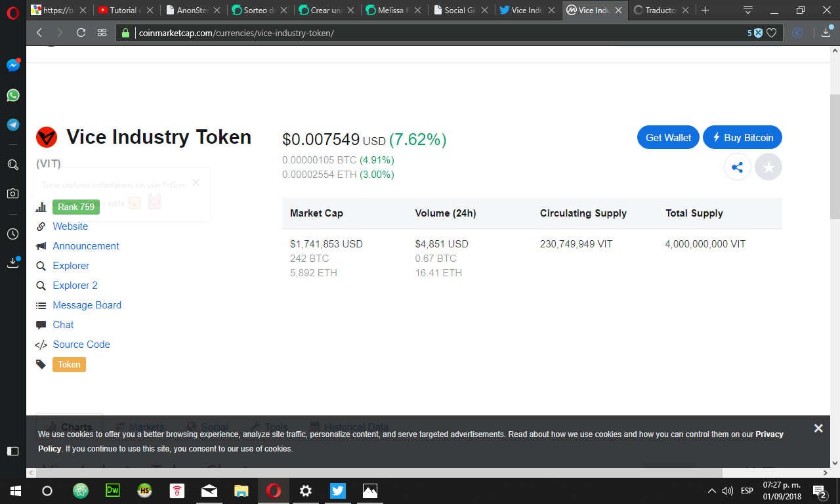Open the Speed Dial start page grid
The width and height of the screenshot is (840, 504).
click(102, 33)
